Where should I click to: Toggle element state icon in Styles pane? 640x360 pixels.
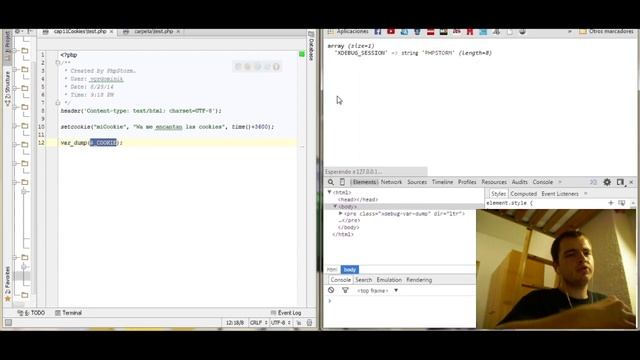[621, 203]
